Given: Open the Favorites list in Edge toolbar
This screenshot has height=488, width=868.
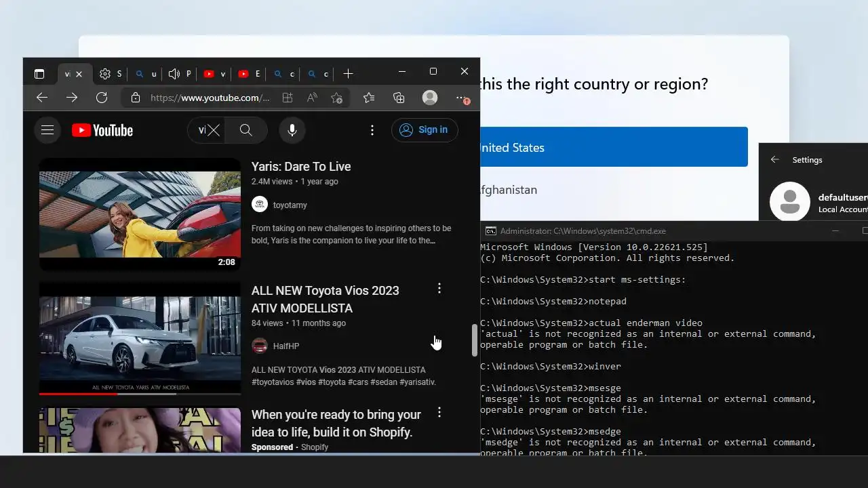Looking at the screenshot, I should coord(369,98).
